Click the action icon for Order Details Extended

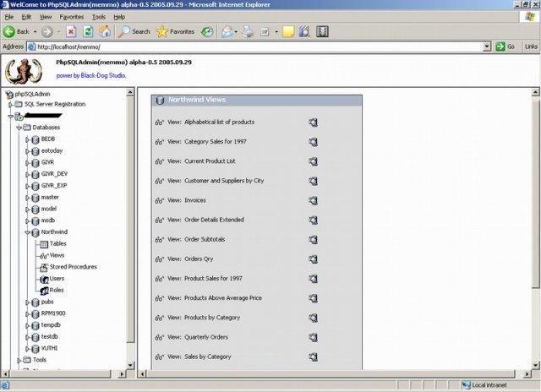pos(313,220)
